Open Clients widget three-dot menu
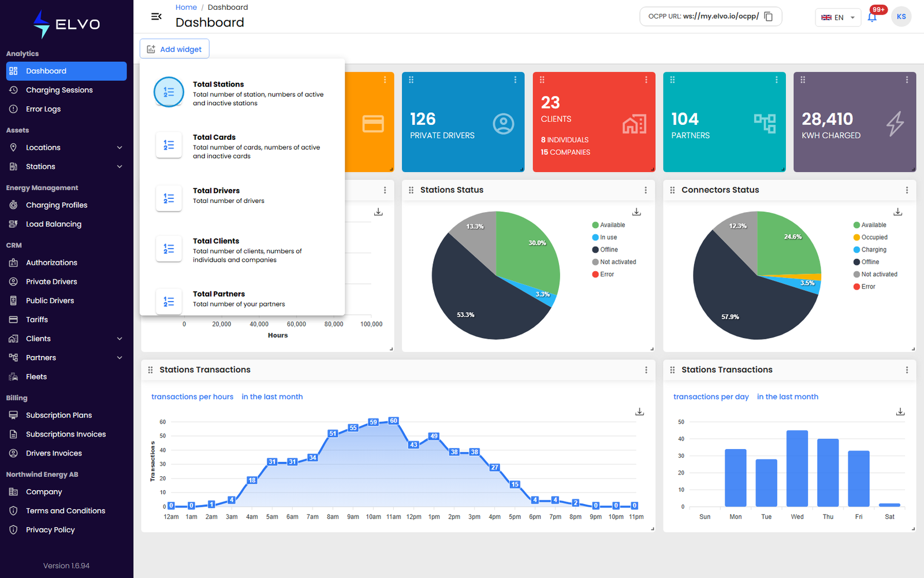Image resolution: width=924 pixels, height=578 pixels. (646, 80)
